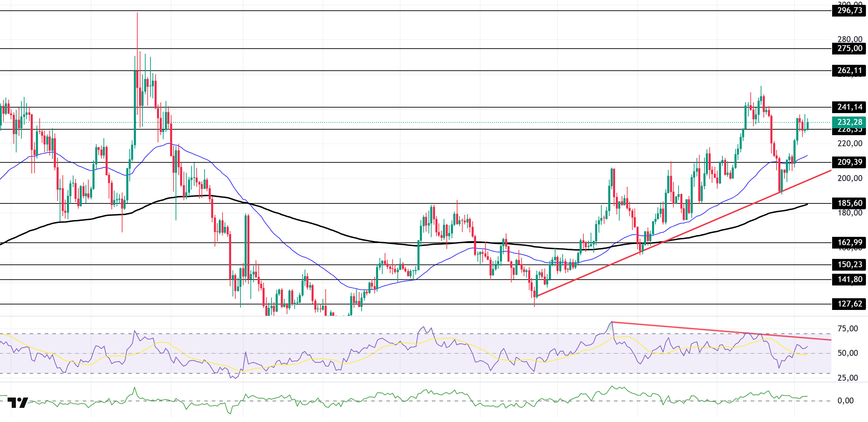This screenshot has width=868, height=422.
Task: Click the 200,00 price axis label
Action: click(849, 178)
